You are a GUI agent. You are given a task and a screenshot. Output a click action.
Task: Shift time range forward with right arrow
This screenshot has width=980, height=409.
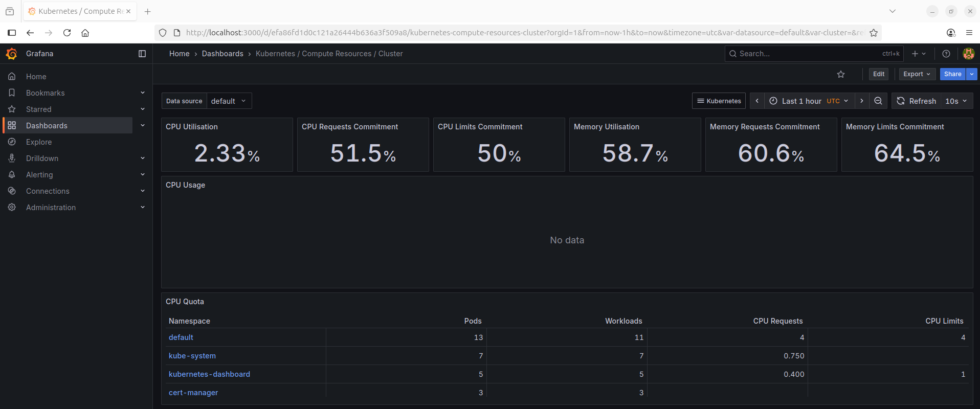point(862,101)
